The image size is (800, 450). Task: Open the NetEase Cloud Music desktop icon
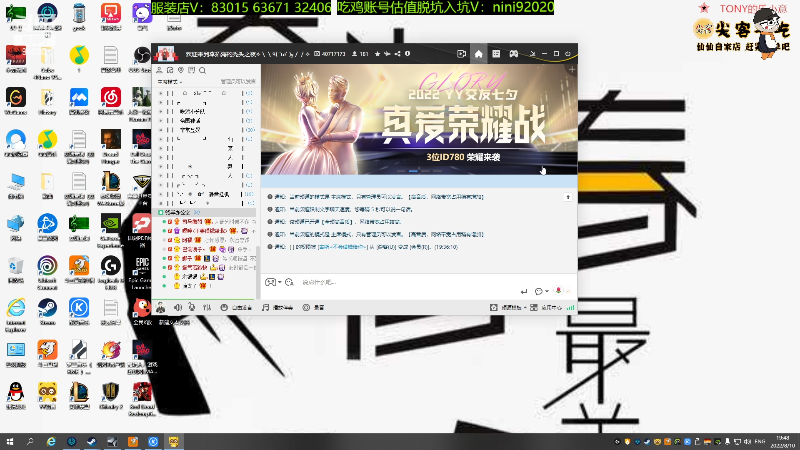tap(111, 101)
